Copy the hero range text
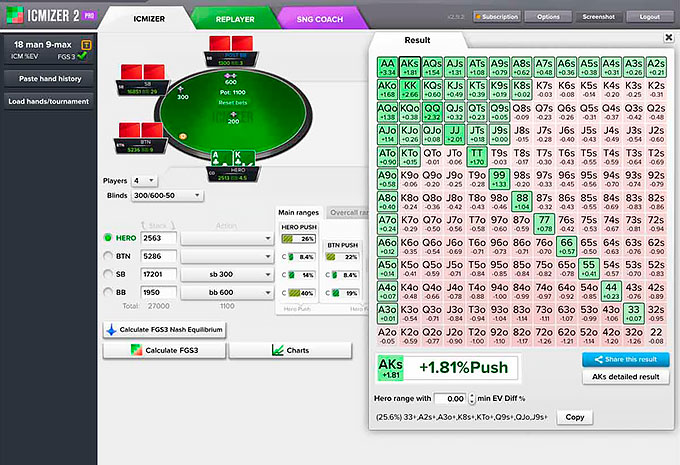680x465 pixels. [x=574, y=416]
